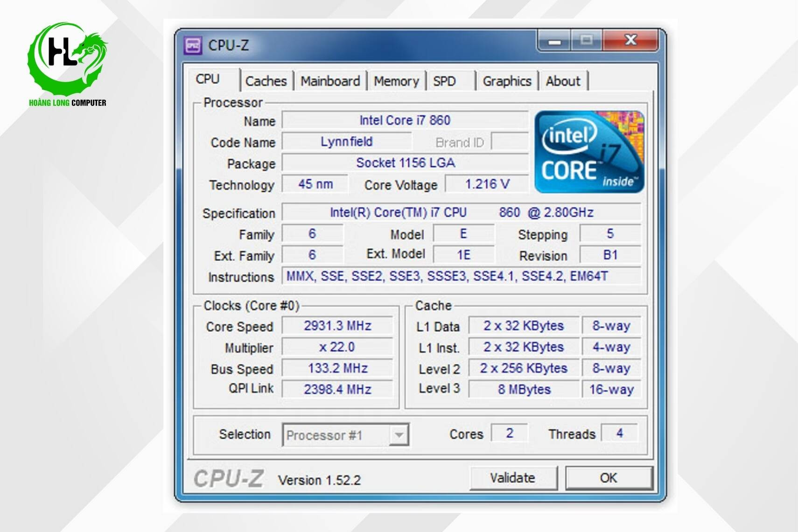
Task: Click the Core Voltage value 1.216 V
Action: (487, 184)
